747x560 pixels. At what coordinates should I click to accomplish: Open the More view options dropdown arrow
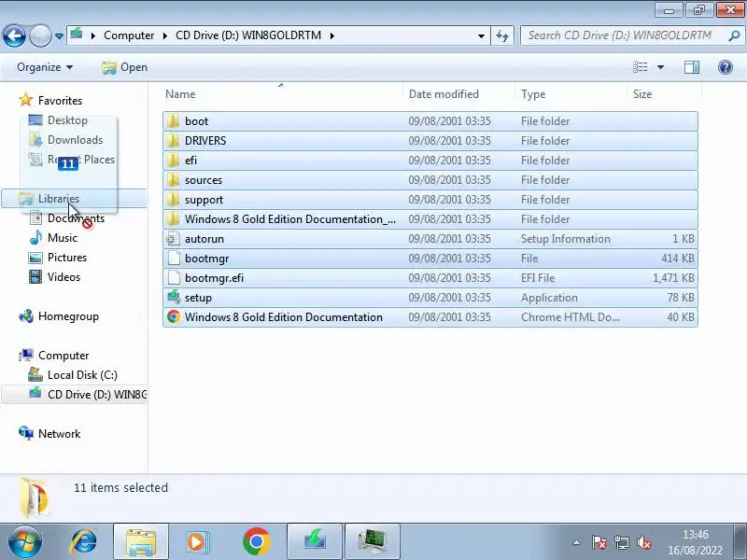click(x=661, y=67)
